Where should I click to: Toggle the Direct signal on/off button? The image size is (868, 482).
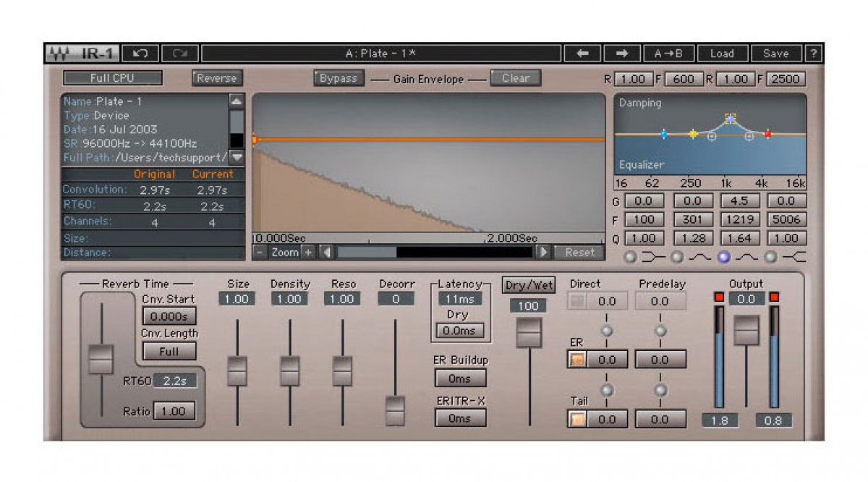click(577, 301)
